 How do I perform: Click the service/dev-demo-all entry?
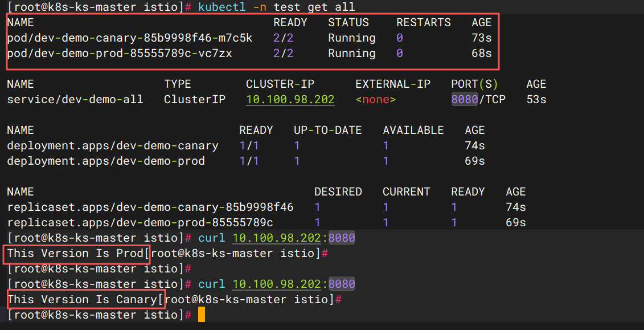[x=75, y=100]
